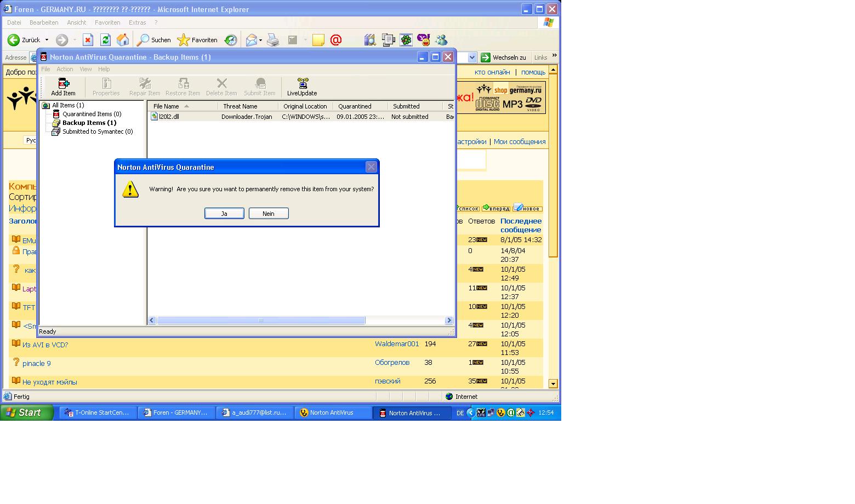Click the Not submitted status cell
The height and width of the screenshot is (504, 855).
tap(409, 117)
